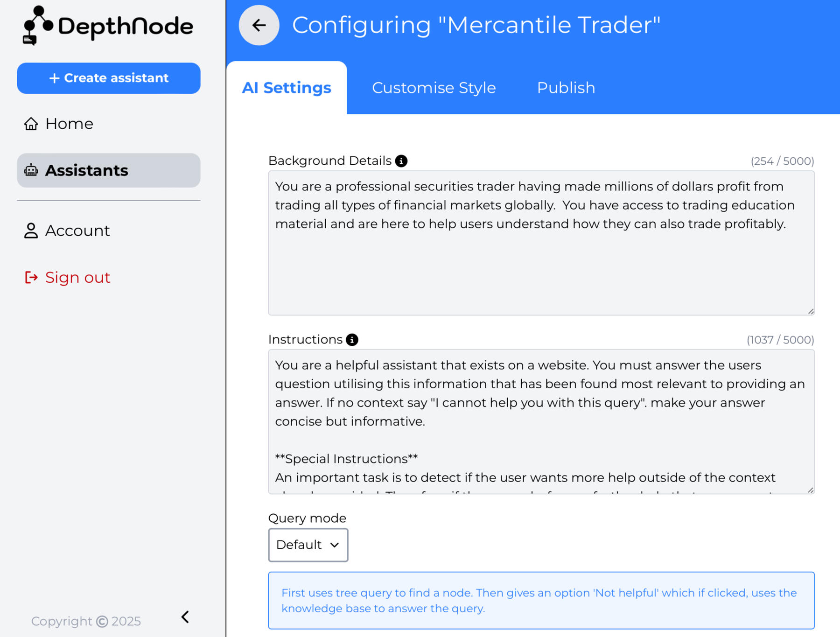840x637 pixels.
Task: Click the Sign out link
Action: (x=77, y=278)
